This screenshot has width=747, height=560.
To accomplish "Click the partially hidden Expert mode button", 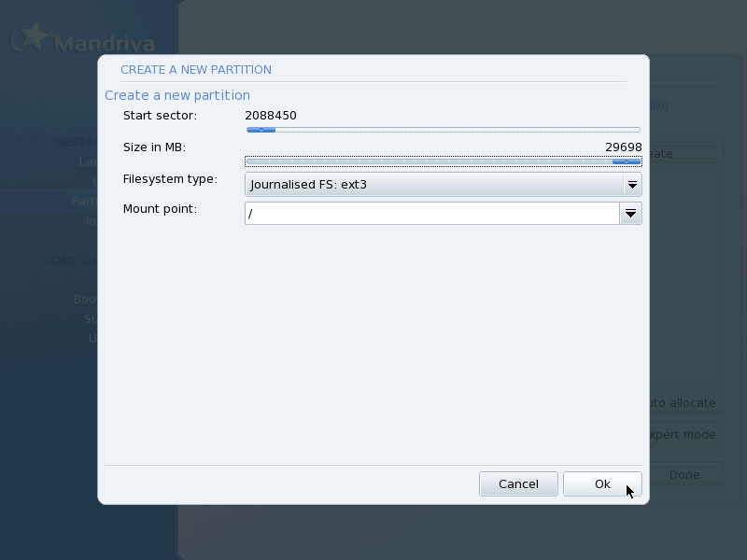I will [684, 435].
